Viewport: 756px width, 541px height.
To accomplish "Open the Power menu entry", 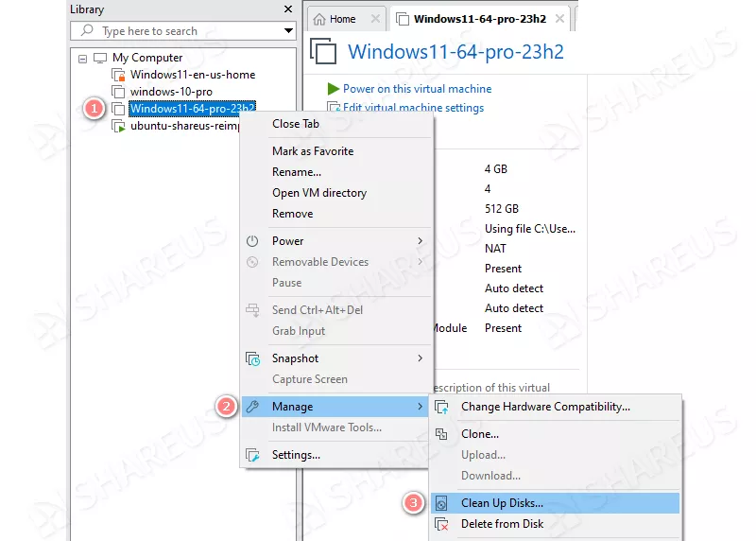I will 335,241.
